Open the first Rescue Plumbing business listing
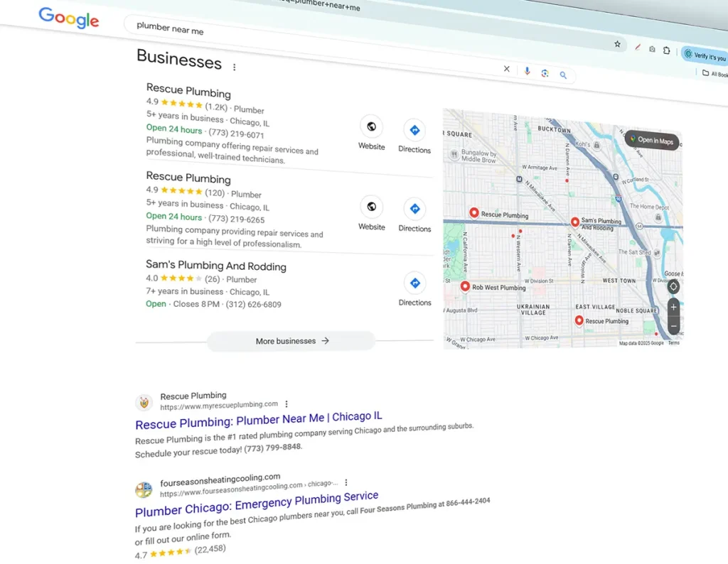This screenshot has height=564, width=728. pyautogui.click(x=188, y=90)
